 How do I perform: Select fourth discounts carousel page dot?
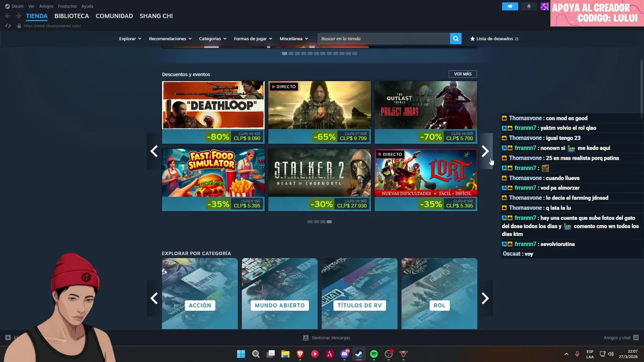329,222
